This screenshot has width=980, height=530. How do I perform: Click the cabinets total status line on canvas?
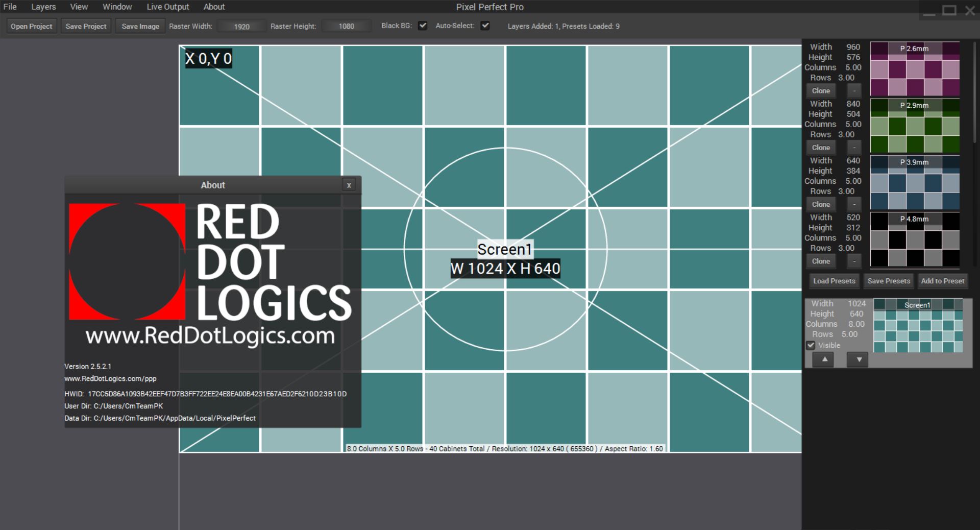tap(505, 449)
